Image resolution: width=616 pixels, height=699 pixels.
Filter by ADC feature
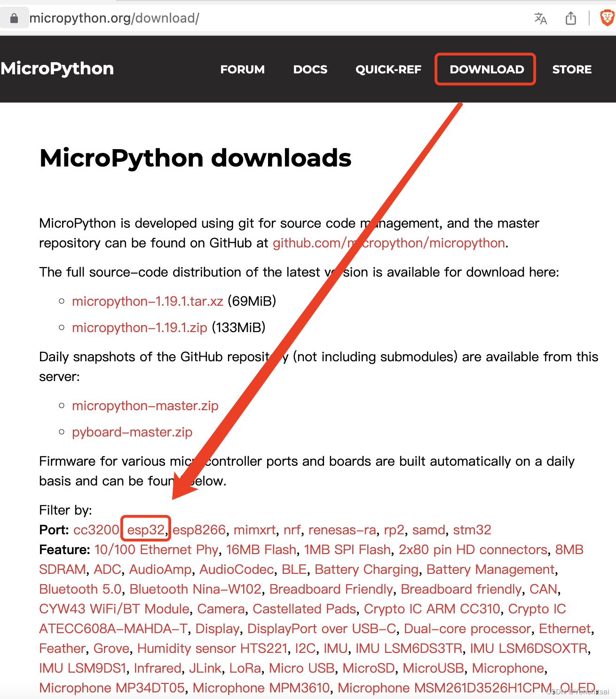coord(108,570)
